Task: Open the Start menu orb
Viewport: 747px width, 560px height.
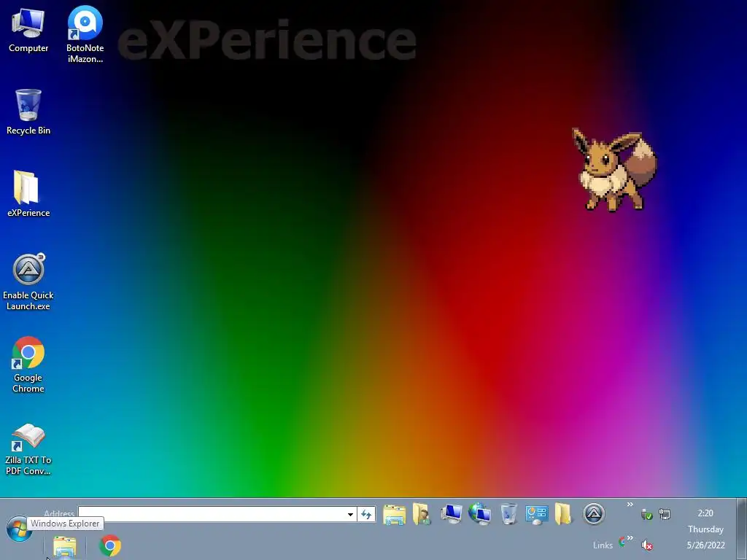Action: [x=19, y=529]
